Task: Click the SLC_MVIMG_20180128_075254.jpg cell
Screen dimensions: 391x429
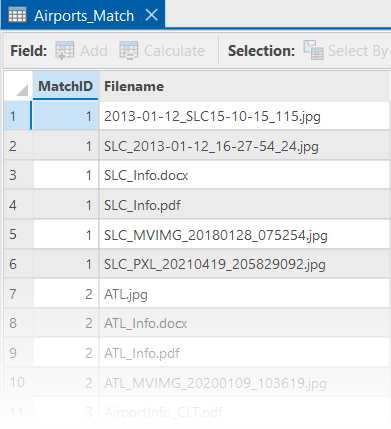Action: pos(245,234)
